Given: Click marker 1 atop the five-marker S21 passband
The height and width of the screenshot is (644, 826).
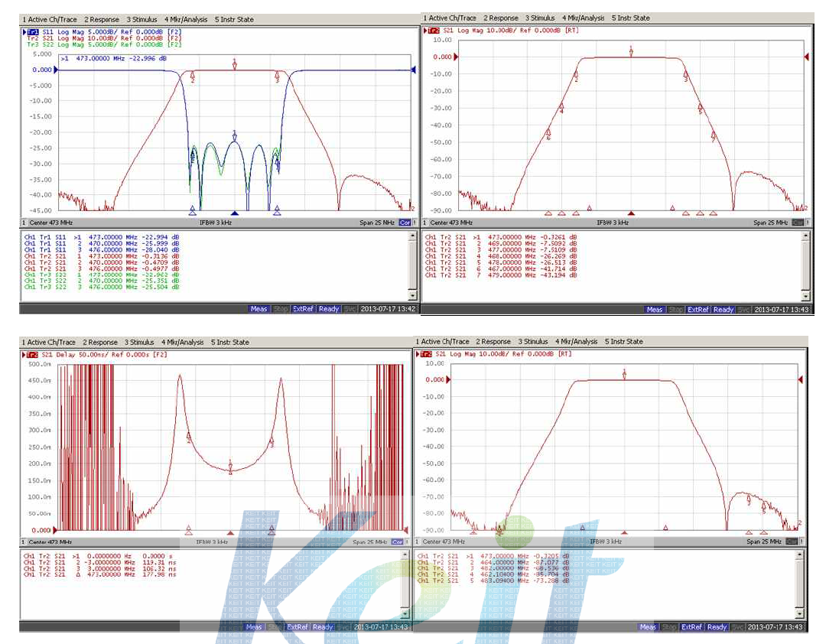Looking at the screenshot, I should click(624, 374).
